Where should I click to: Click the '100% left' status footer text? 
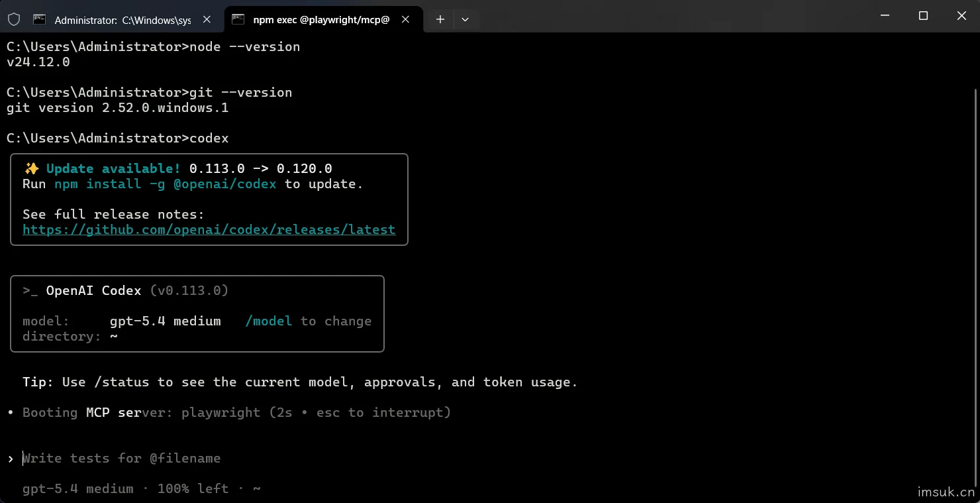click(193, 488)
